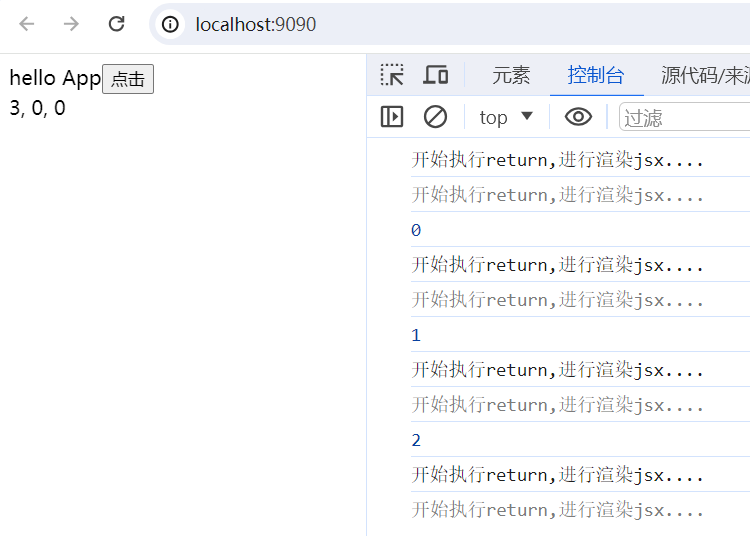This screenshot has width=750, height=536.
Task: Open the top context dropdown
Action: tap(506, 117)
